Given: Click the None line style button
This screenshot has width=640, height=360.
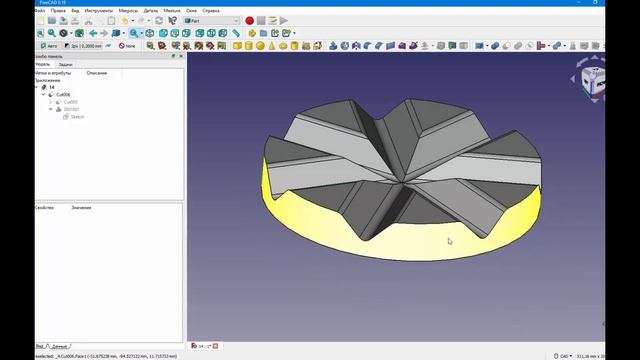Looking at the screenshot, I should 127,46.
